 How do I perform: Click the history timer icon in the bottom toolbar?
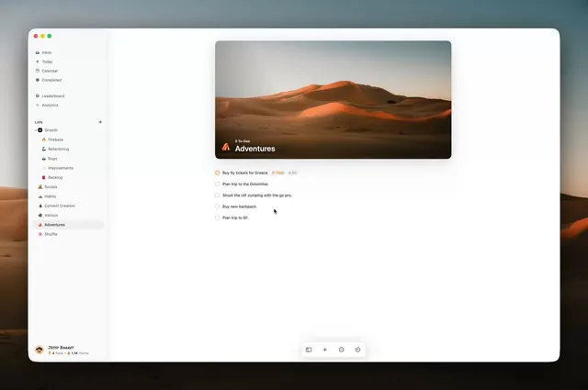click(357, 350)
